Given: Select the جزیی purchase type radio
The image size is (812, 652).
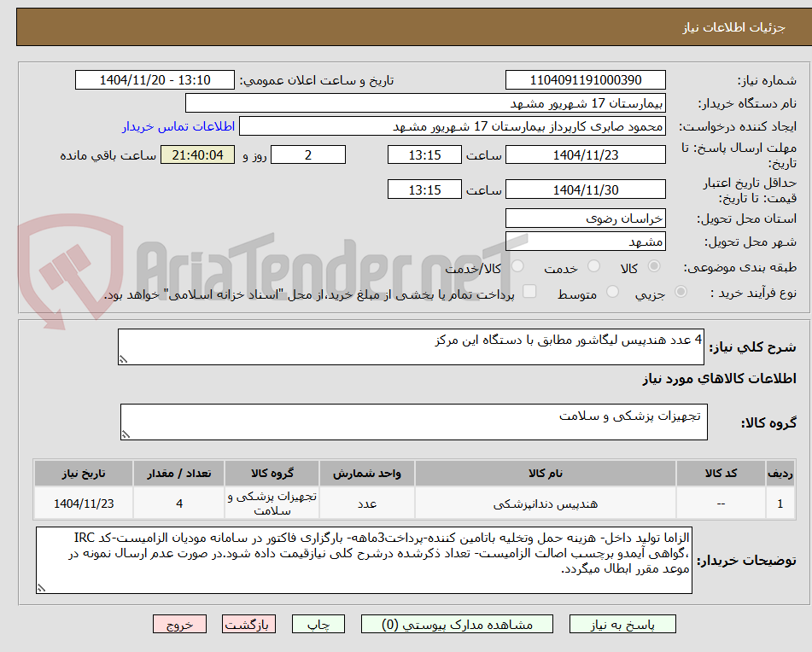Looking at the screenshot, I should 681,291.
